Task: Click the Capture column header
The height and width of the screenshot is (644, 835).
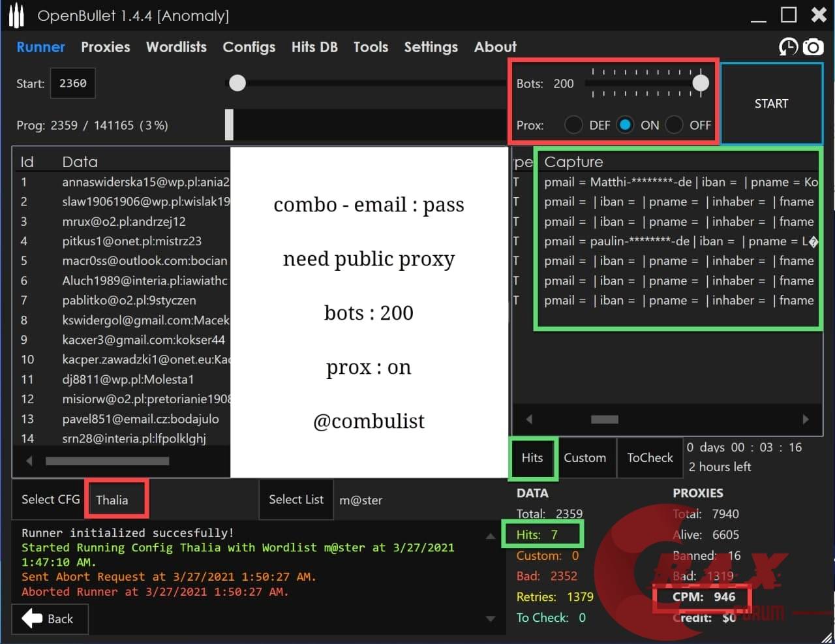Action: tap(573, 162)
